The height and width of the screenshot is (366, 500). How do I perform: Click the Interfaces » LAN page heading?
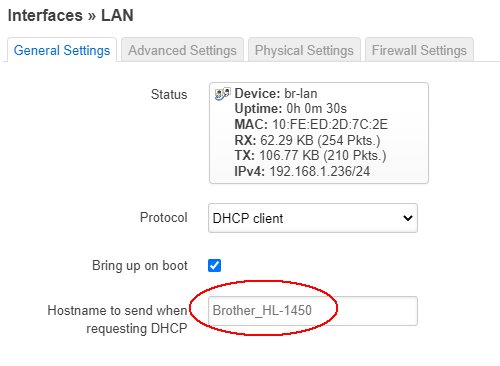71,15
